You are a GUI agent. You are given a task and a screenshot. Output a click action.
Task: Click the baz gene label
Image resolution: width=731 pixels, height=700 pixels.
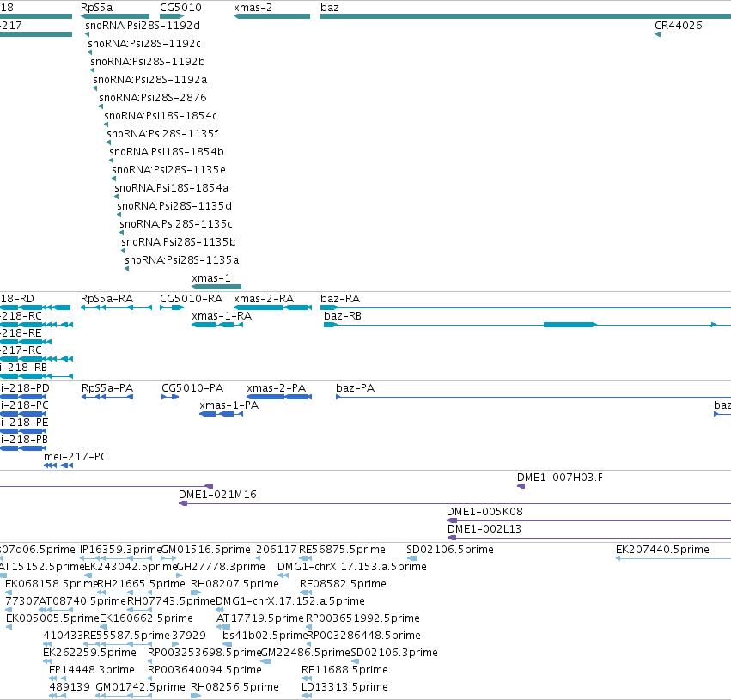coord(330,8)
